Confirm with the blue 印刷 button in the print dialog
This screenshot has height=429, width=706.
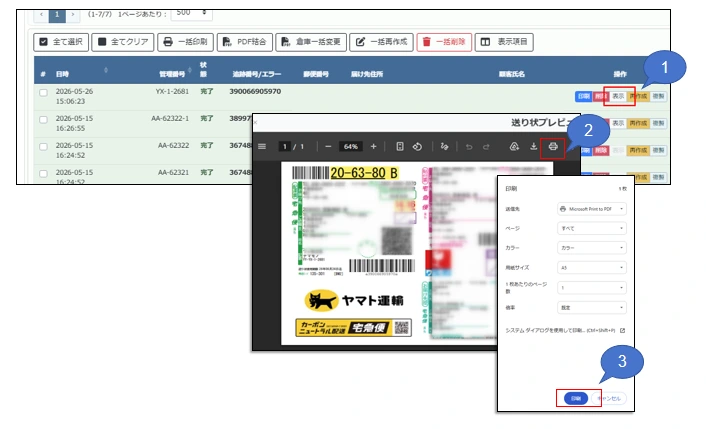576,398
